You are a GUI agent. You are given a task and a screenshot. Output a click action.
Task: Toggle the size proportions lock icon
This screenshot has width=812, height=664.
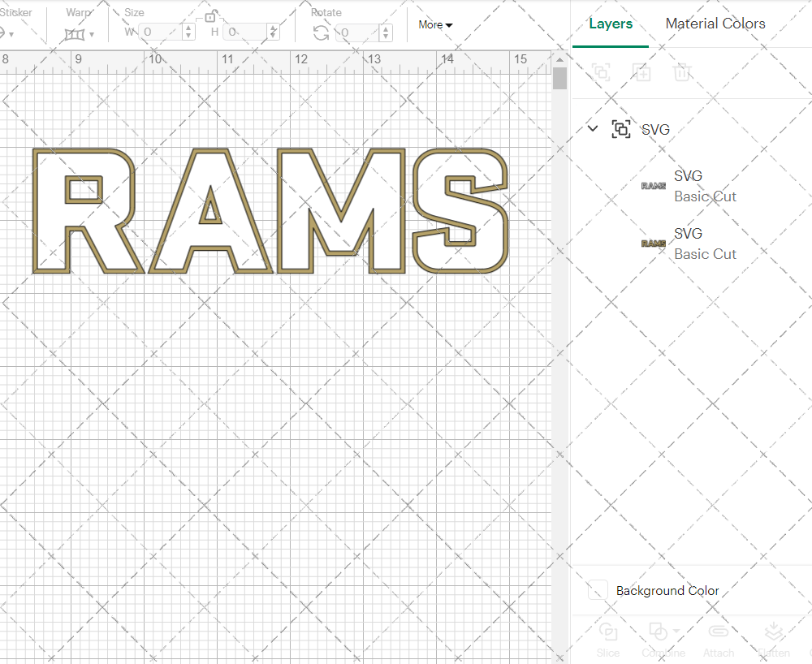coord(209,17)
